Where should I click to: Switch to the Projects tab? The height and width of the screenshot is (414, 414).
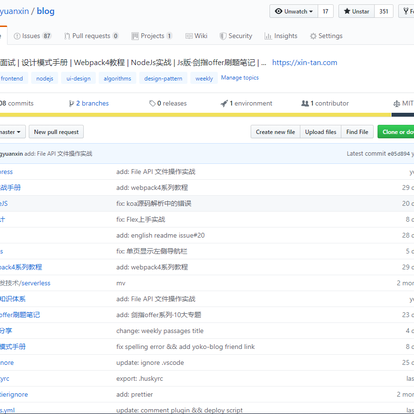[x=152, y=36]
